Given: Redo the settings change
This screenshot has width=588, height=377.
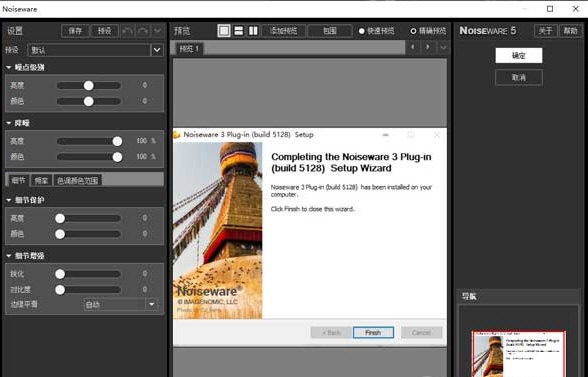Looking at the screenshot, I should click(x=142, y=30).
